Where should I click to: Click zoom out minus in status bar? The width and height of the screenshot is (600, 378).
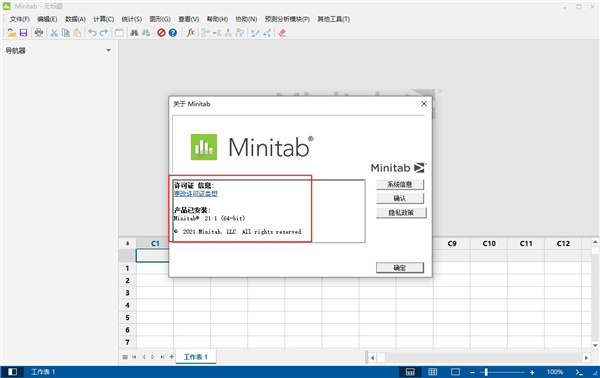coord(473,372)
